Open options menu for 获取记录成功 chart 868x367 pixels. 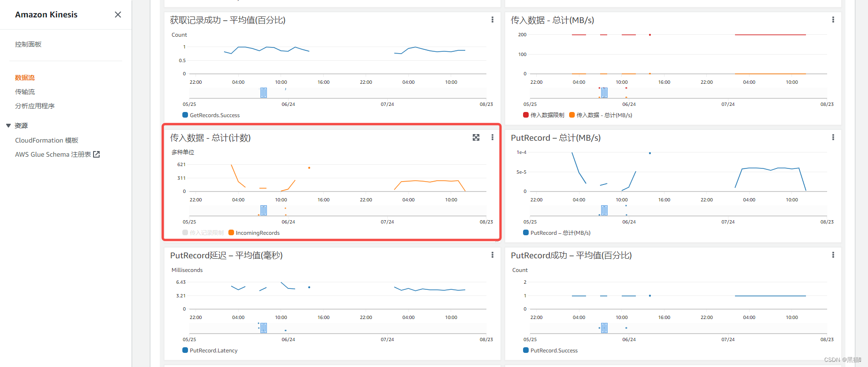pos(493,20)
